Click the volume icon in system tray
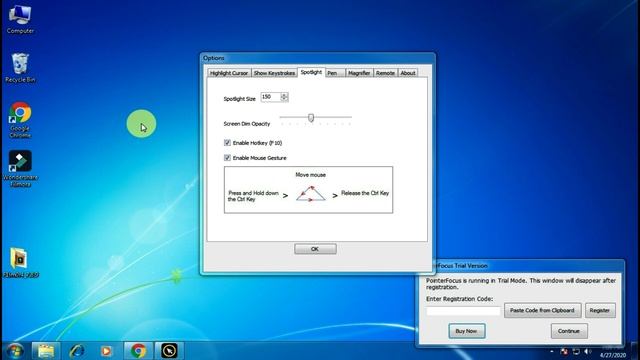The height and width of the screenshot is (360, 640). (x=587, y=351)
